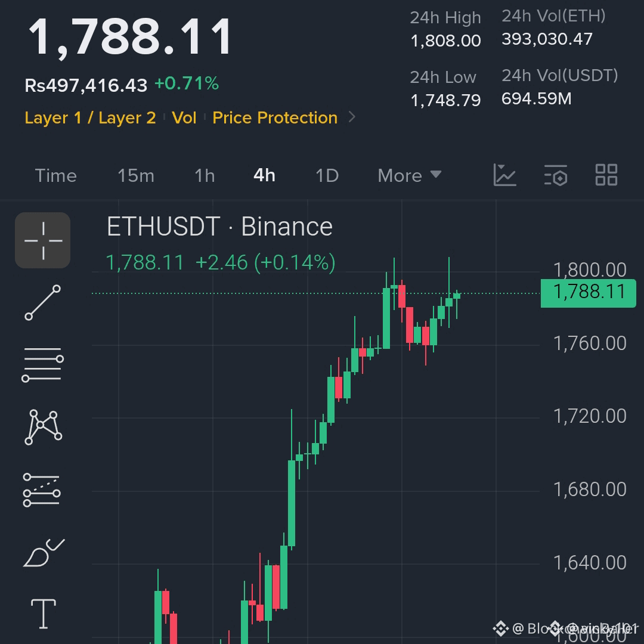
Task: Click the 1,680.00 price axis label
Action: coord(590,489)
